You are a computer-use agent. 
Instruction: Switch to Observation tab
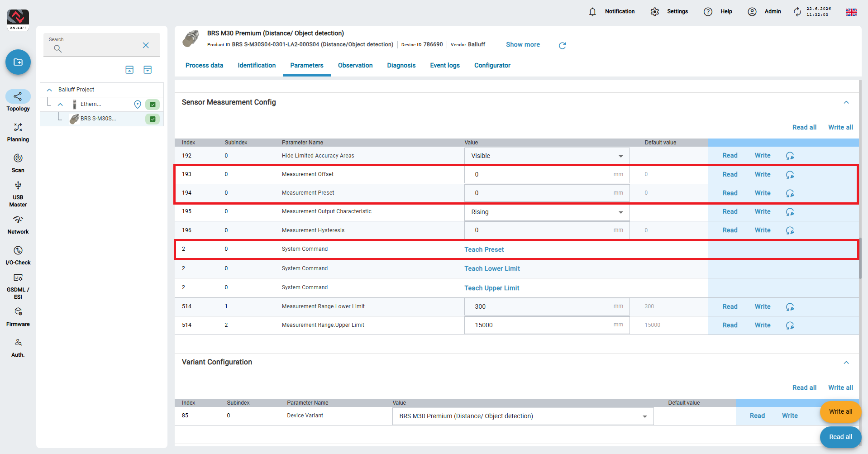click(x=355, y=65)
